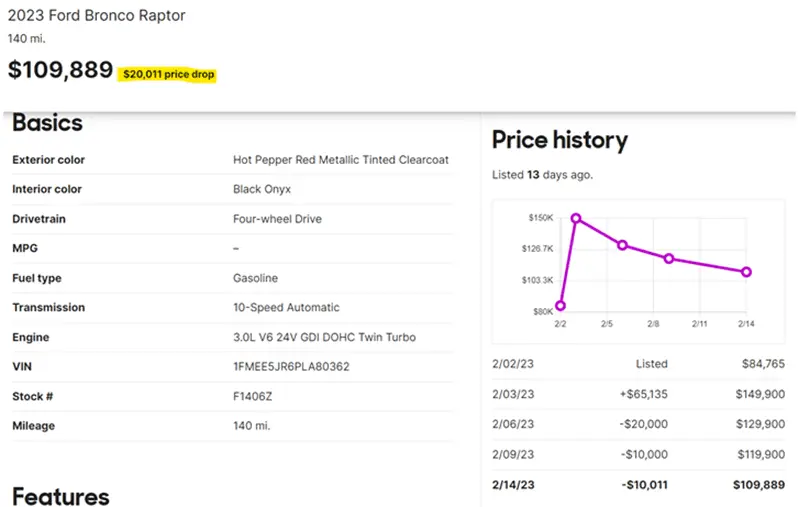This screenshot has height=507, width=799.
Task: Click the VIN number 1FMEE5JR6PLA80362
Action: coord(291,367)
